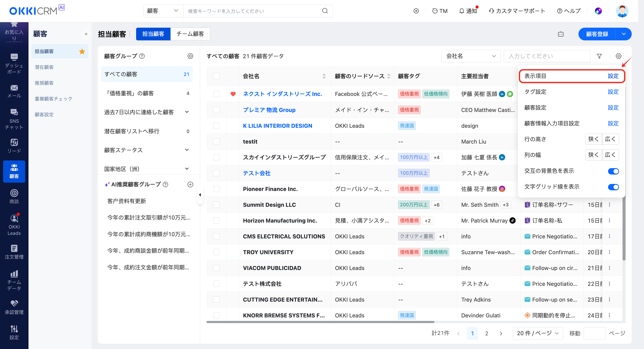The height and width of the screenshot is (349, 644).
Task: Check the select-all header checkbox
Action: [216, 76]
